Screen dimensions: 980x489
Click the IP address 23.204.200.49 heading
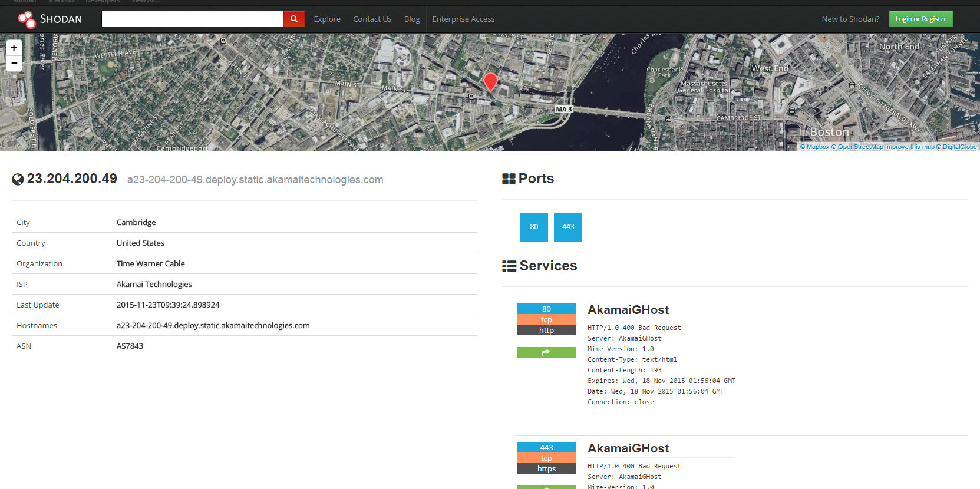(72, 179)
